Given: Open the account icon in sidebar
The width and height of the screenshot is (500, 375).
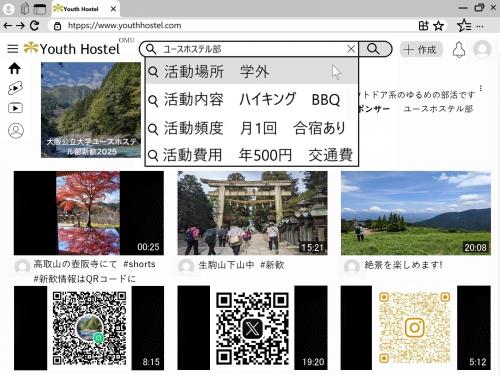Looking at the screenshot, I should point(16,131).
